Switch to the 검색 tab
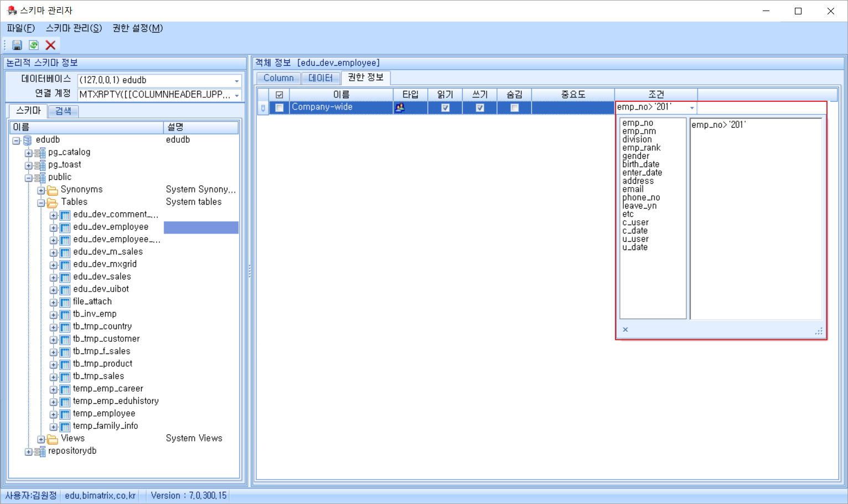The image size is (848, 504). tap(63, 111)
